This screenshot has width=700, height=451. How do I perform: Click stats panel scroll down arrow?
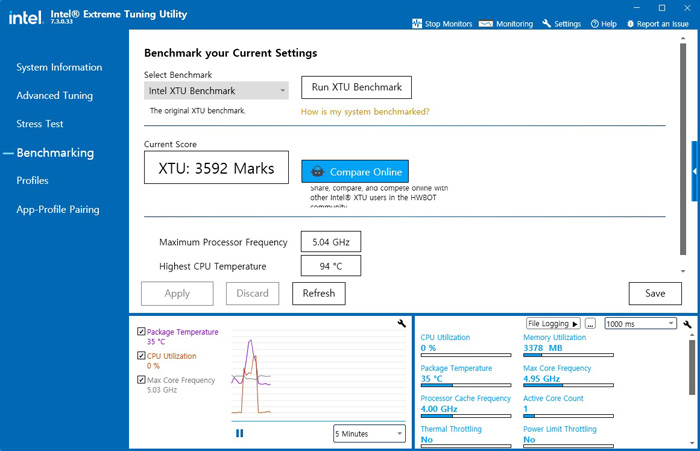[692, 443]
